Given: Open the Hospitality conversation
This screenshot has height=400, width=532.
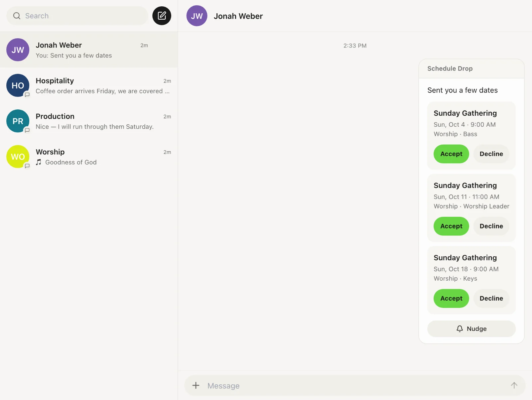Looking at the screenshot, I should (x=89, y=85).
